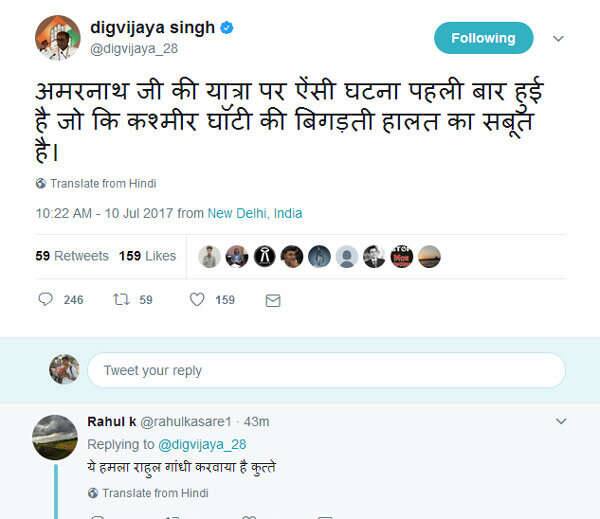Screen dimensions: 600x519
Task: Send tweet via direct message envelope
Action: (x=272, y=300)
